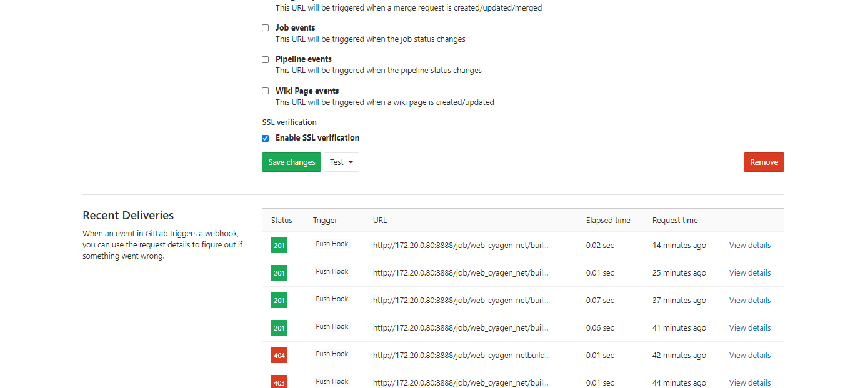Viewport: 868px width, 388px height.
Task: Enable the Pipeline events checkbox
Action: point(265,59)
